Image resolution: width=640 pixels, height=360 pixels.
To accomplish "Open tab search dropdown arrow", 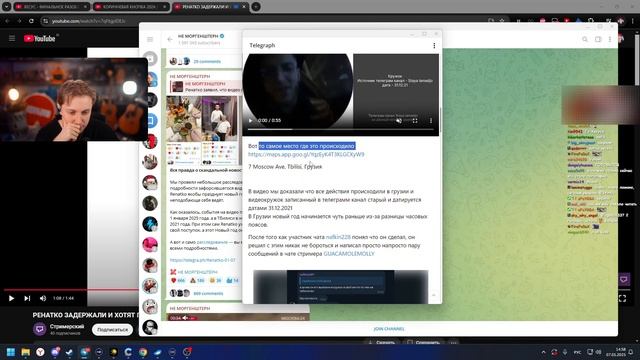I will (7, 7).
